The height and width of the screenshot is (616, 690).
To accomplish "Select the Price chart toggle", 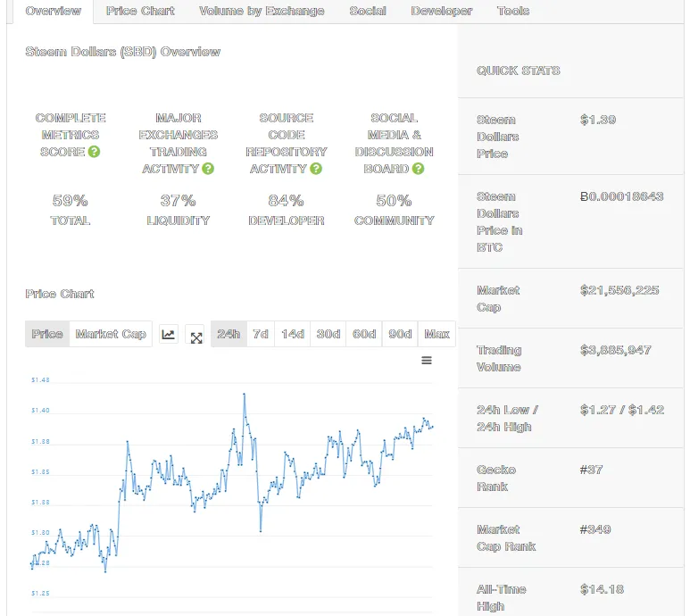I will click(47, 334).
